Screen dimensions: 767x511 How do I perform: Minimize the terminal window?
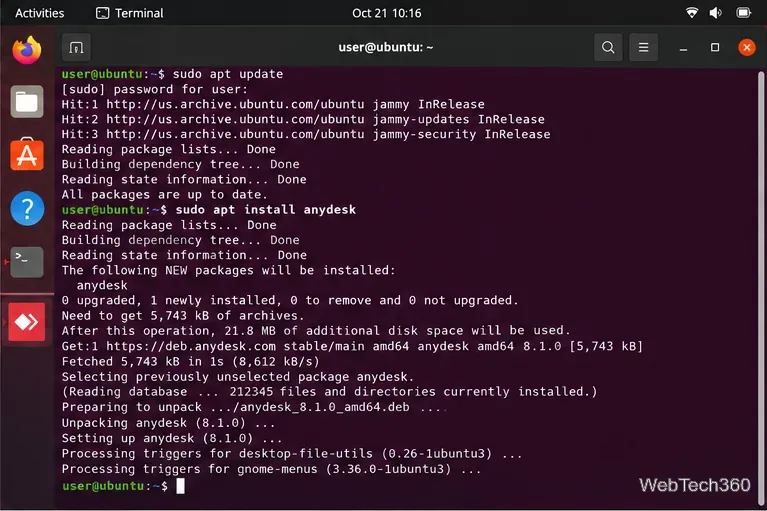pyautogui.click(x=683, y=47)
